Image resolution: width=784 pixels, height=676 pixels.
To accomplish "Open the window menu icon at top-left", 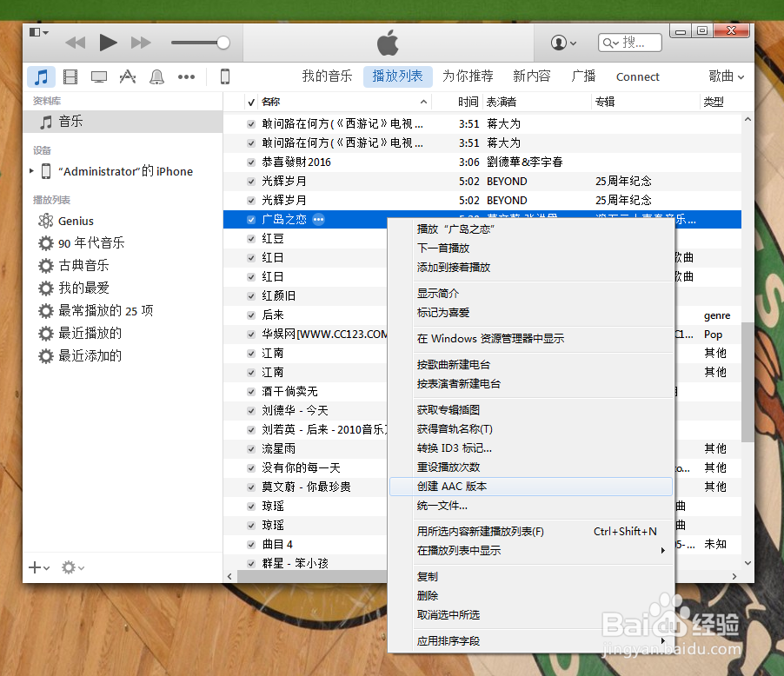I will pos(38,32).
